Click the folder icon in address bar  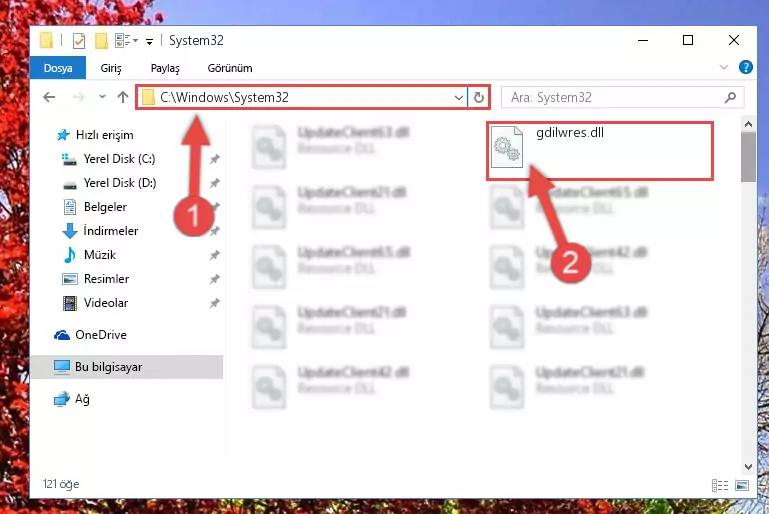[148, 97]
